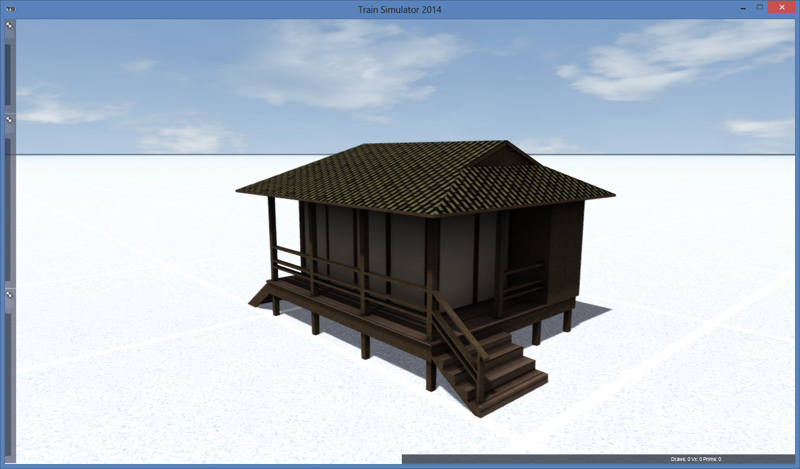Expand the collapsed panel under the middle pushpin

[x=8, y=210]
